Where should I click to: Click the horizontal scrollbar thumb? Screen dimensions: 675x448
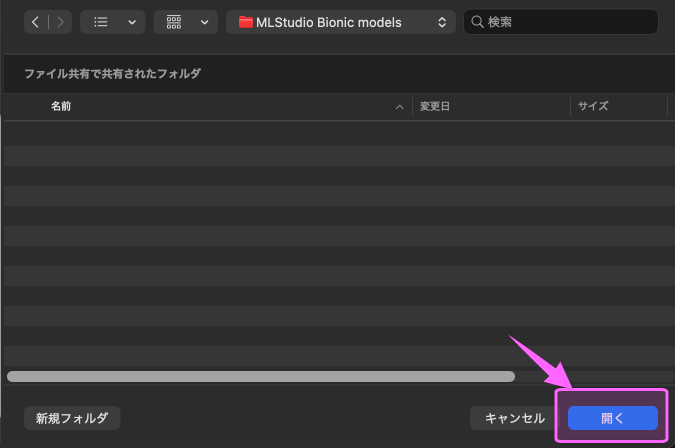point(261,377)
